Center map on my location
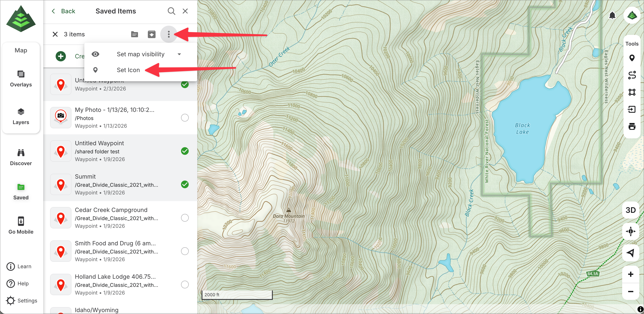Screen dimensions: 644x314 click(x=631, y=253)
